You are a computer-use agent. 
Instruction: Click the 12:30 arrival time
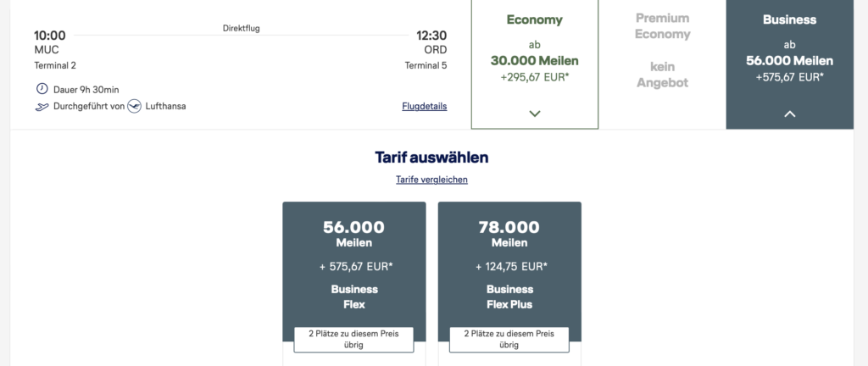431,36
